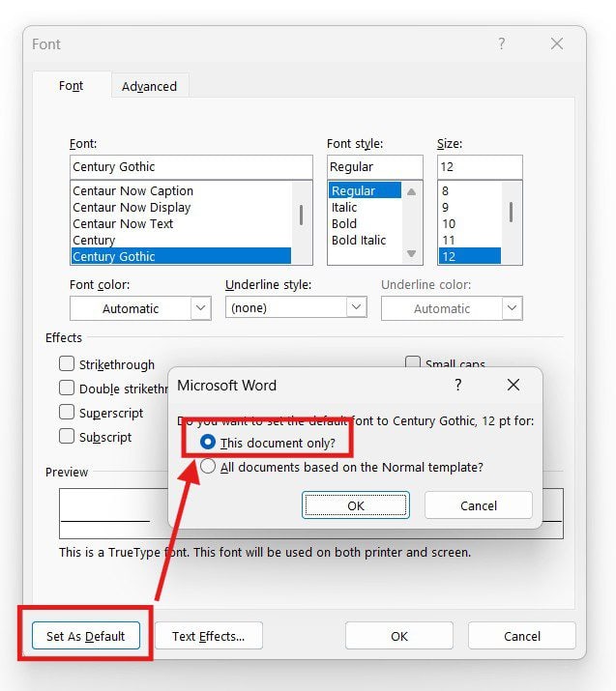Select Century Gothic in font list
The image size is (616, 691).
tap(181, 256)
